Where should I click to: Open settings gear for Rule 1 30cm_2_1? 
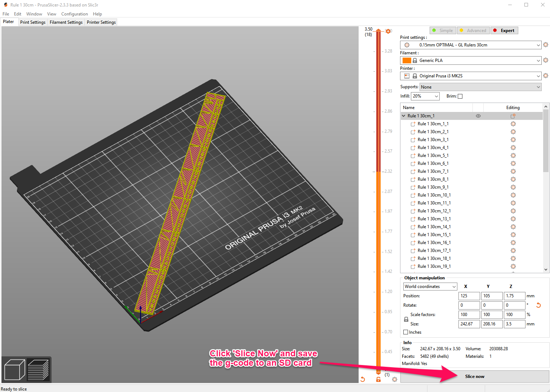[513, 132]
